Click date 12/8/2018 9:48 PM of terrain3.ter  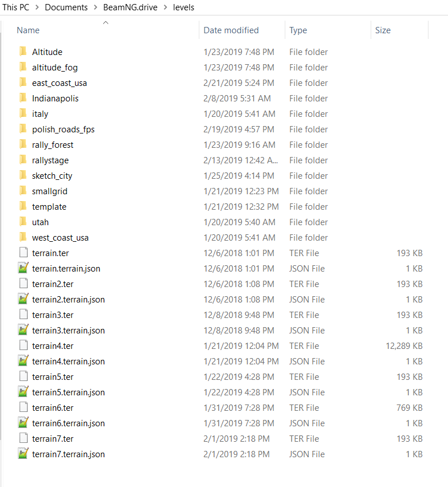[x=239, y=315]
